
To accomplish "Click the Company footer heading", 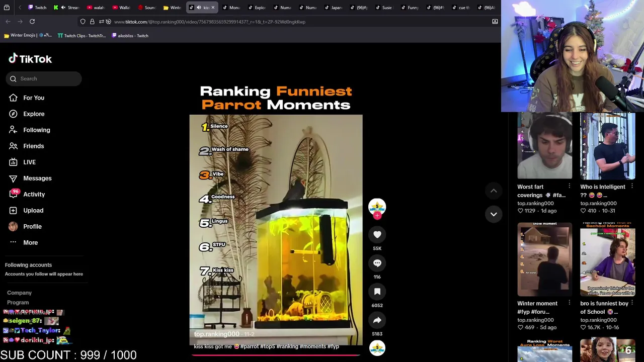I will pos(19,293).
